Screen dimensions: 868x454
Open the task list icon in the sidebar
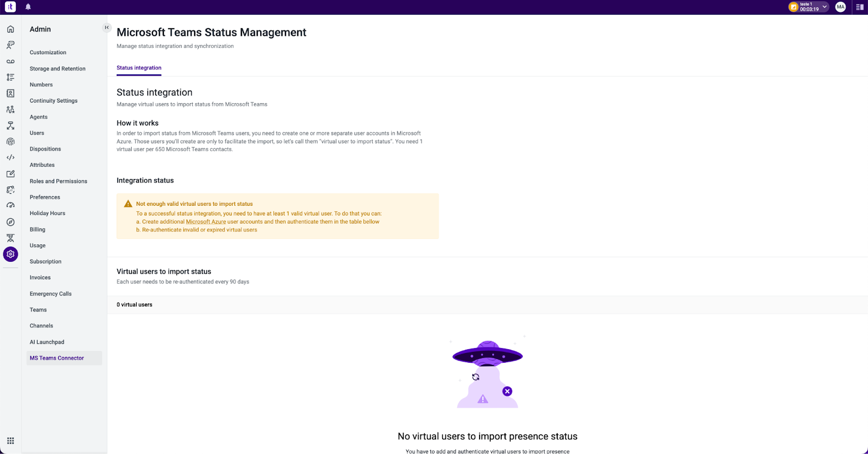[x=10, y=77]
